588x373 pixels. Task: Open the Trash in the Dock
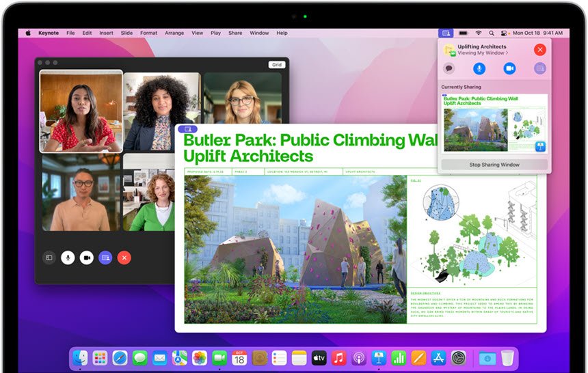507,358
